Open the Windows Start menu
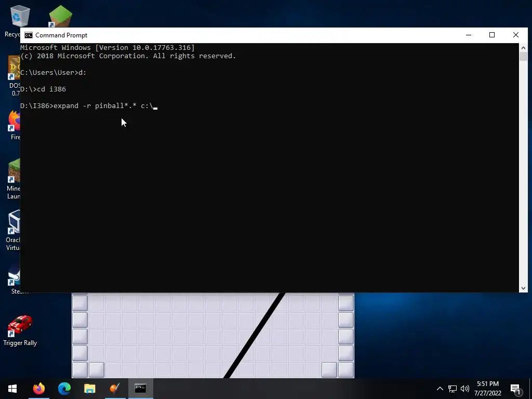This screenshot has height=399, width=532. click(12, 388)
